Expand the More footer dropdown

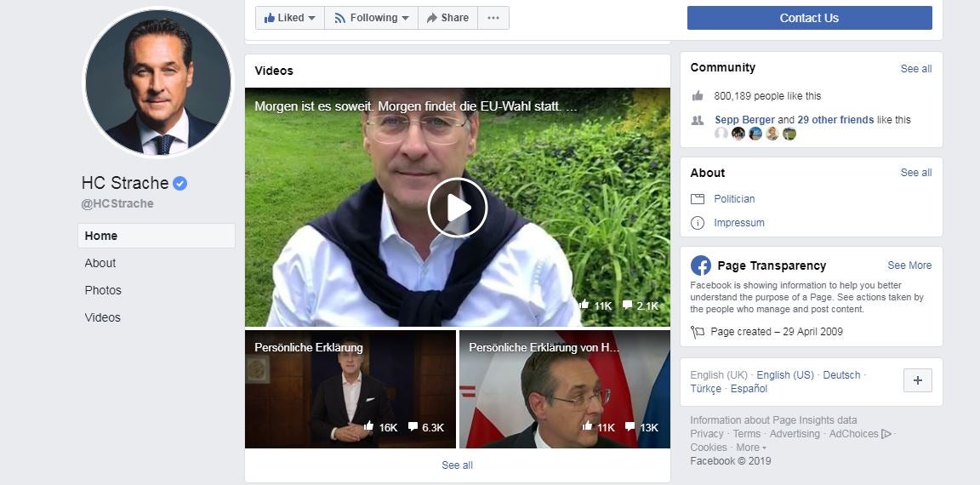tap(750, 448)
